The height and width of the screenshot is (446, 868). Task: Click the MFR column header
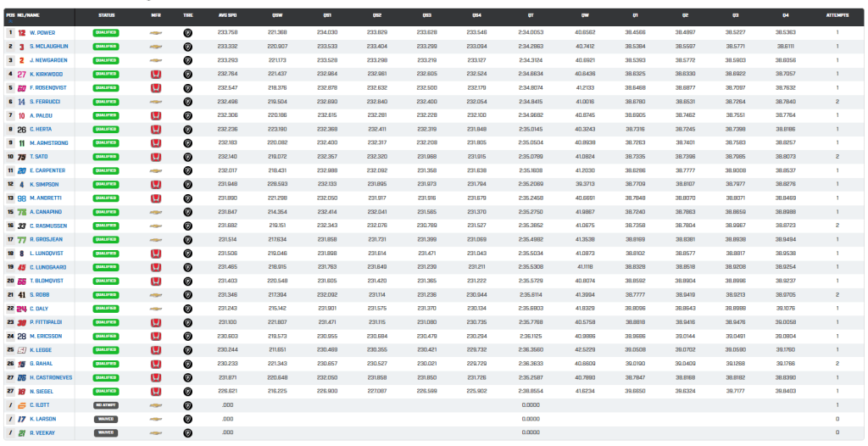tap(156, 15)
